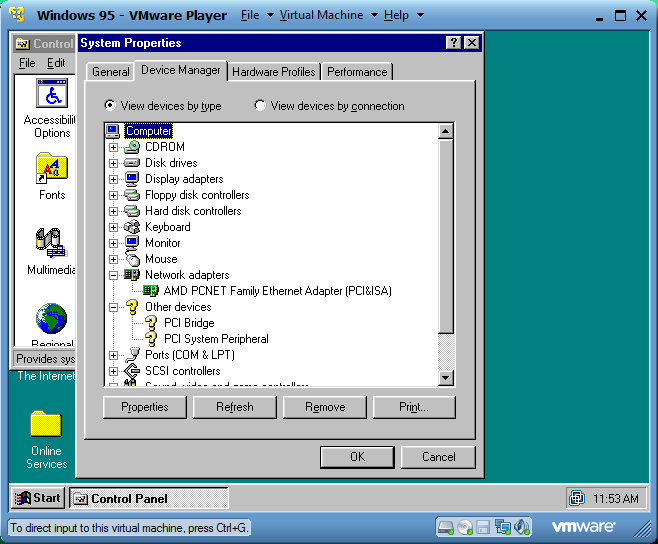Select View devices by connection

[260, 105]
